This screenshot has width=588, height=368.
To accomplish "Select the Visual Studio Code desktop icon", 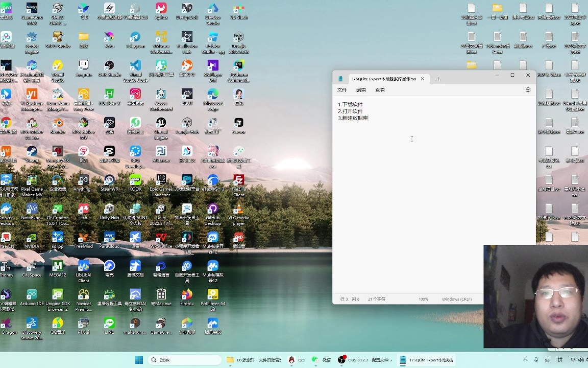I will (x=135, y=68).
